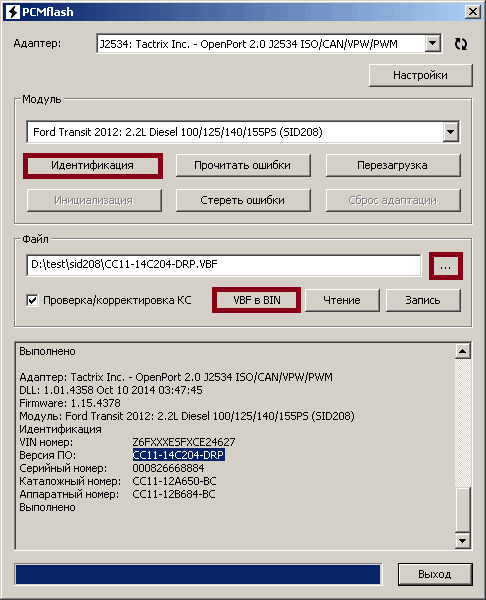Click the PCMflash lightning bolt title icon

tap(13, 12)
